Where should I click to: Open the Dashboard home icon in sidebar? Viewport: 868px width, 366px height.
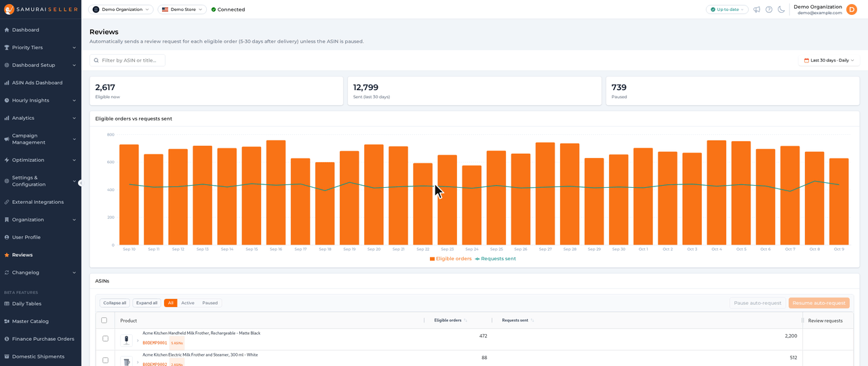(x=7, y=30)
